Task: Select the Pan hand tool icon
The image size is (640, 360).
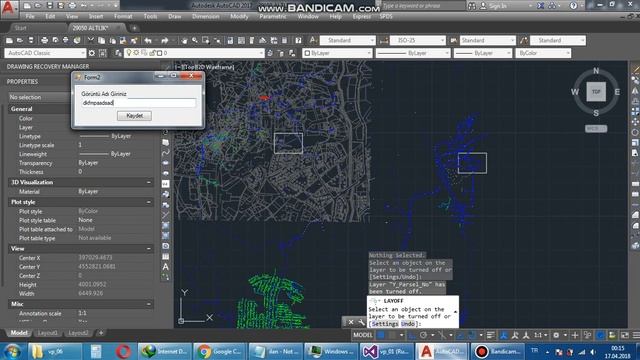Action: [x=184, y=40]
